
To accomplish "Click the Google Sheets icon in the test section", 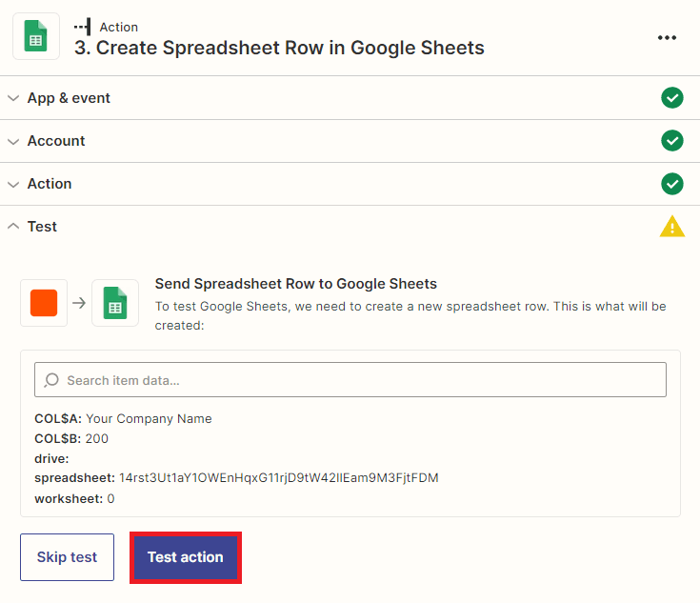I will pyautogui.click(x=115, y=303).
